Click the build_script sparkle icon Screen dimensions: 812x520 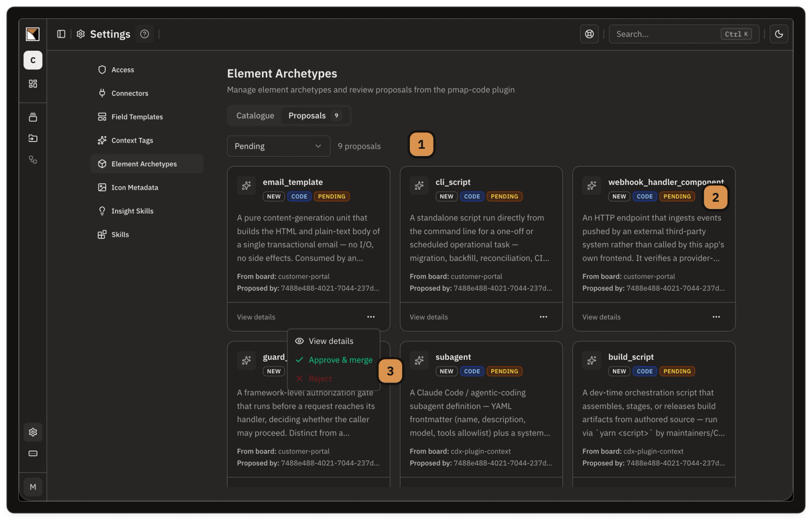coord(592,361)
